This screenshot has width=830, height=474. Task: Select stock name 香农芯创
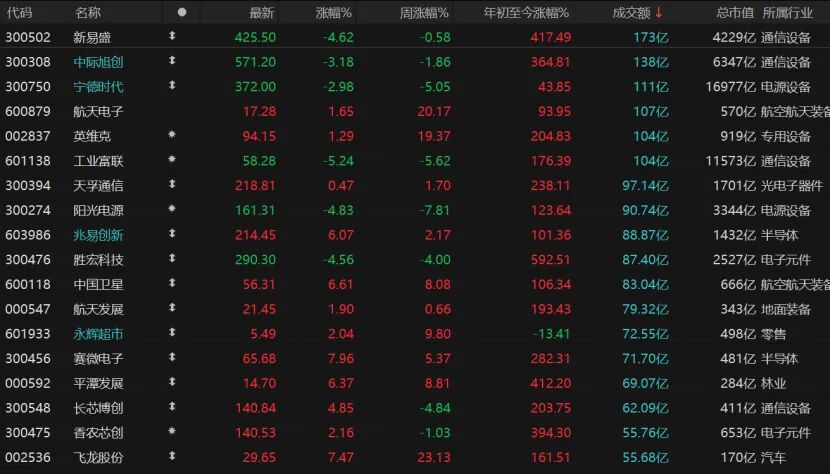tap(98, 433)
